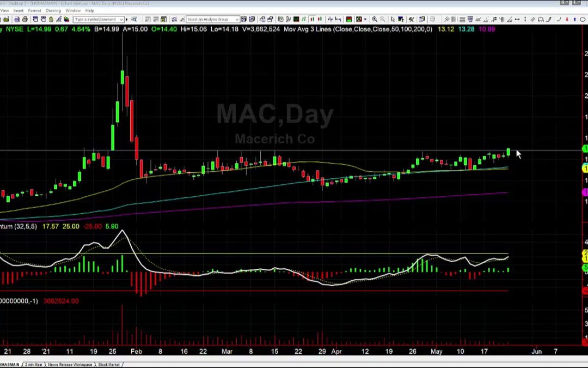
Task: Open the Drawing menu
Action: tap(53, 10)
